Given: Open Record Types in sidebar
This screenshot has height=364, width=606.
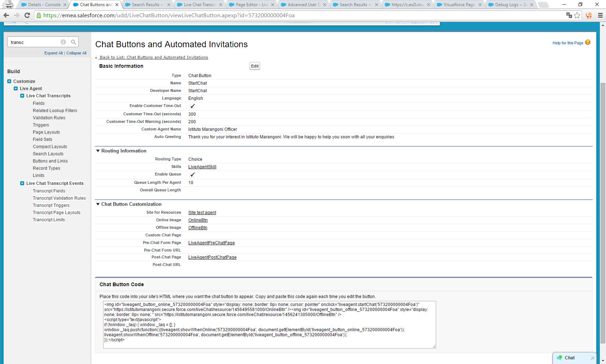Looking at the screenshot, I should [x=47, y=168].
